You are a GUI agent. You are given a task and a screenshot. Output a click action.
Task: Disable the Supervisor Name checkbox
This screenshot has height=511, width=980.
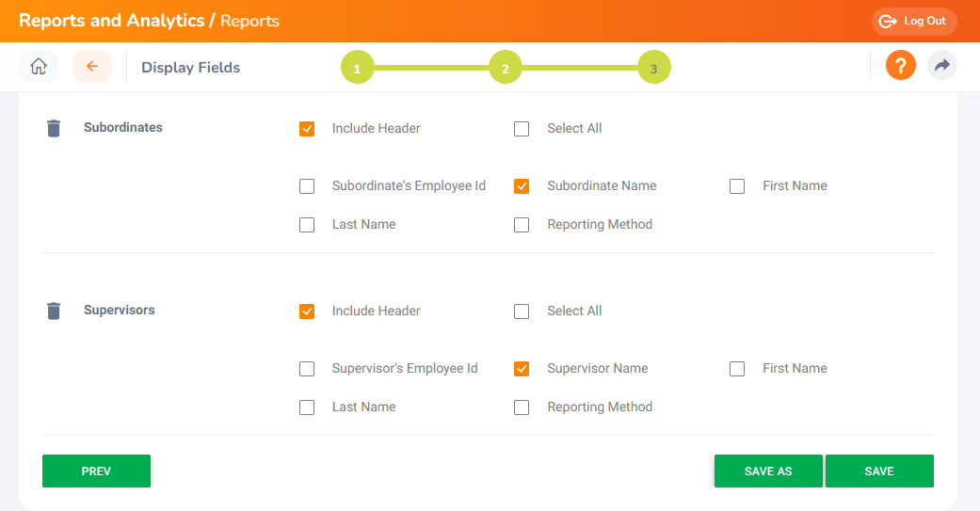tap(522, 369)
